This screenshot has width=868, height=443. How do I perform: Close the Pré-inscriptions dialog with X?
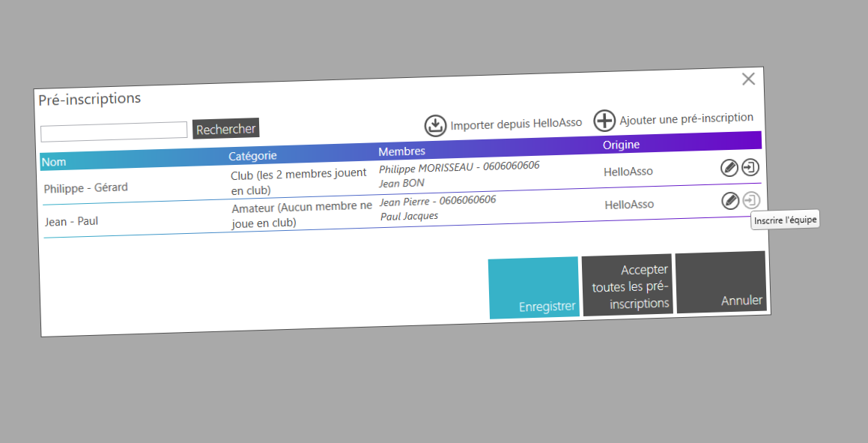(x=748, y=79)
